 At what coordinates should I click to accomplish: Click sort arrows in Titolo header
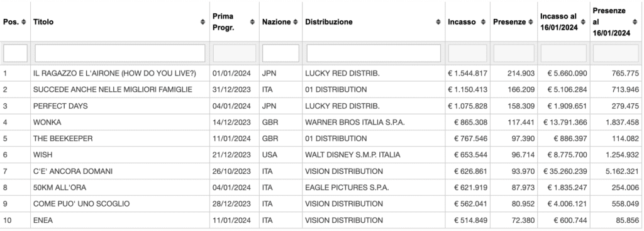pos(203,22)
